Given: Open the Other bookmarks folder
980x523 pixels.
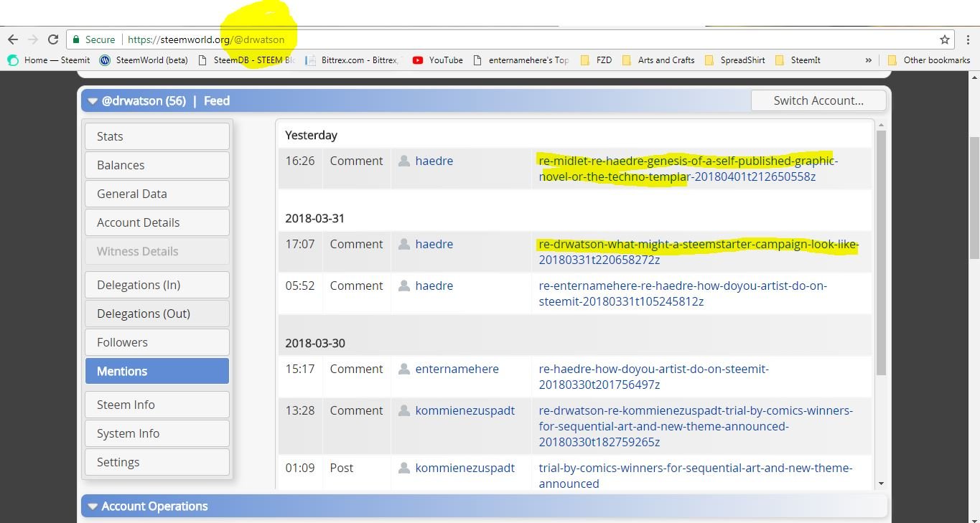Looking at the screenshot, I should 929,60.
